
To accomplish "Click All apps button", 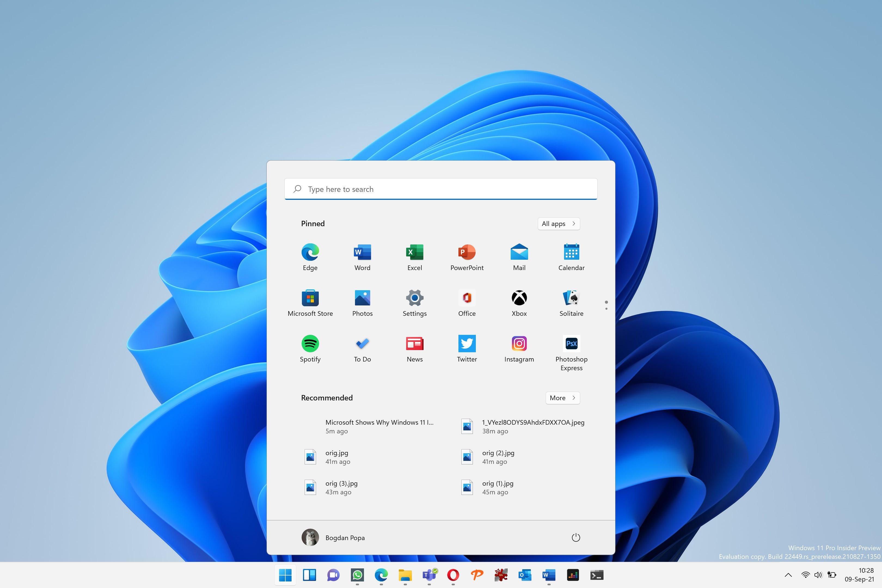I will (558, 223).
